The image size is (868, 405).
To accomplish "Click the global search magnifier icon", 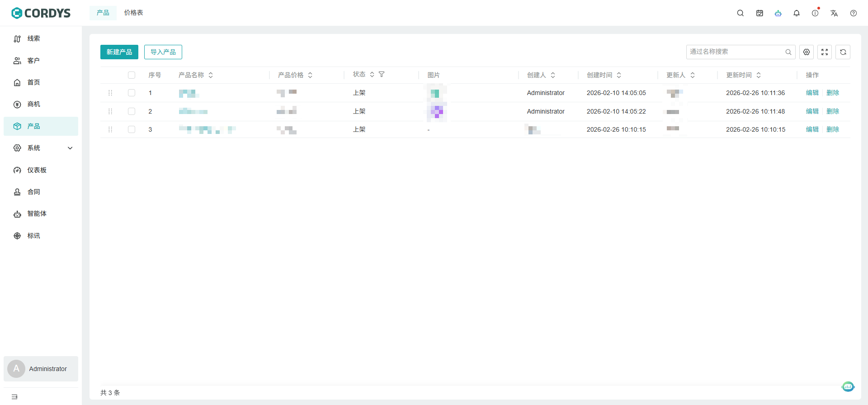I will 740,13.
